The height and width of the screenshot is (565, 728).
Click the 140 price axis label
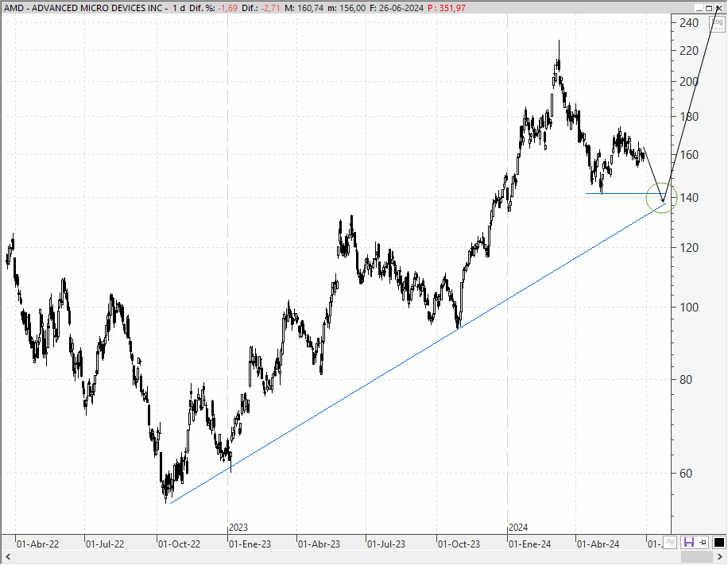click(688, 198)
